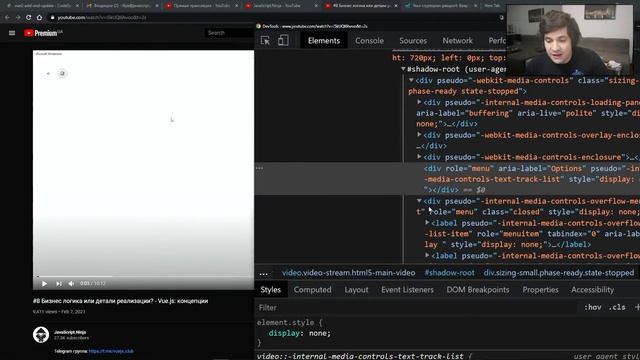Click the page zoom icon in address bar

pyautogui.click(x=501, y=18)
